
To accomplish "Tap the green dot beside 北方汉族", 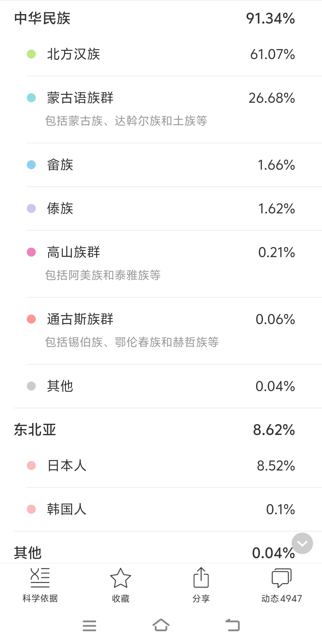I will click(x=31, y=54).
